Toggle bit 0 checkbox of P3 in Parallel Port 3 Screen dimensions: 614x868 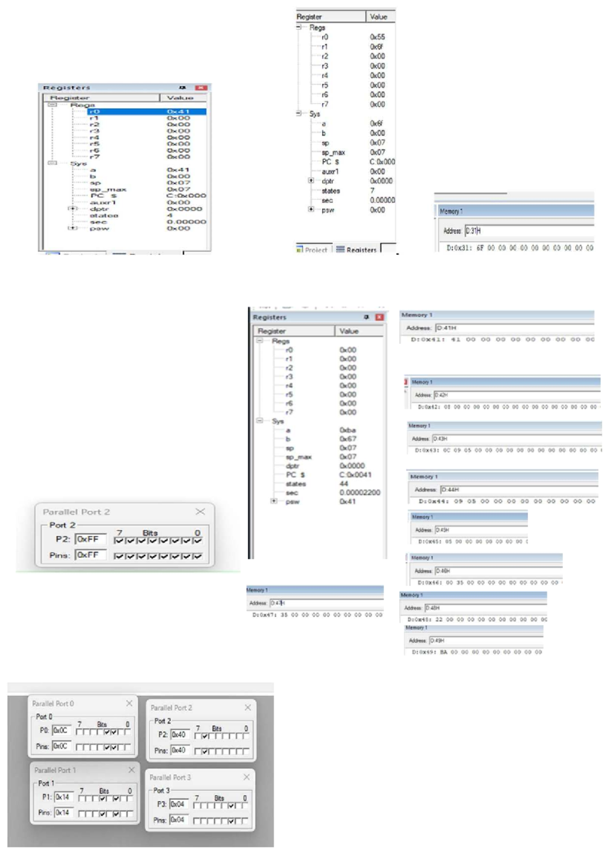tap(245, 806)
